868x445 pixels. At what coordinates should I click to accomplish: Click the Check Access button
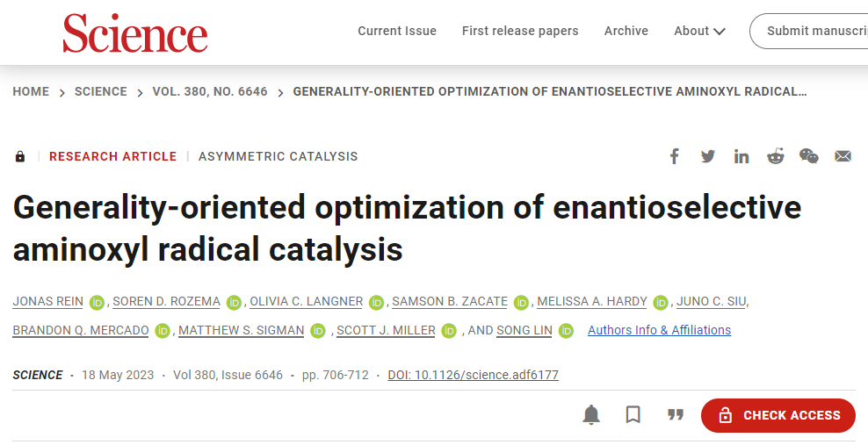778,415
